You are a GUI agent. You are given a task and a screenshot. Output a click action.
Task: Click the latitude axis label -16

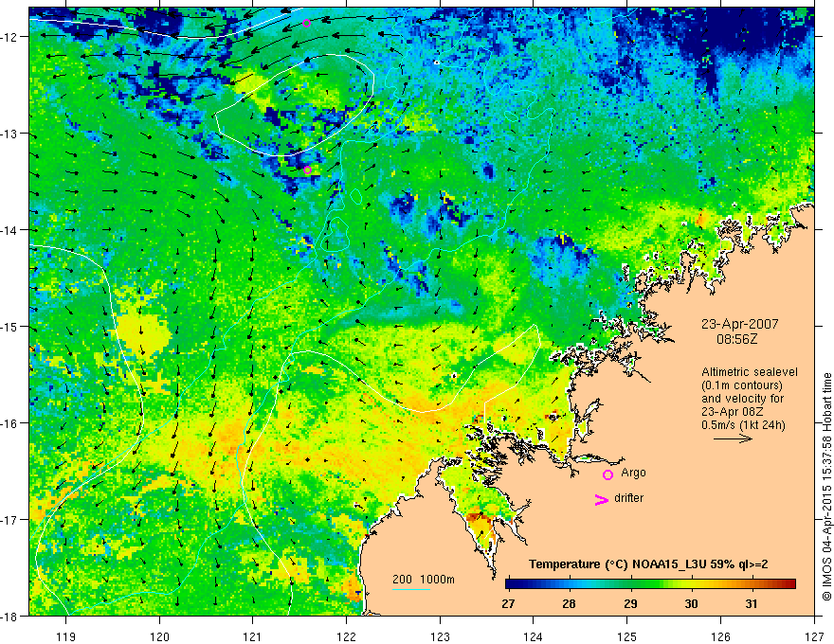pyautogui.click(x=9, y=423)
